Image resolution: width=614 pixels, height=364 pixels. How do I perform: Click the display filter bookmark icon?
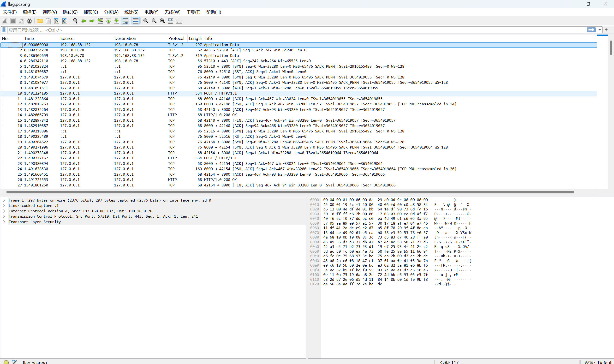click(4, 30)
